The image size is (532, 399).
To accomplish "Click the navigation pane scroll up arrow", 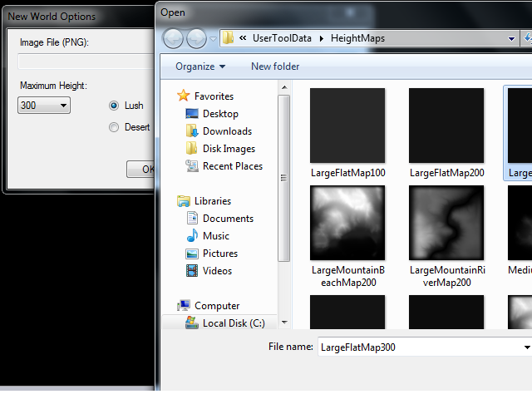I will coord(284,87).
